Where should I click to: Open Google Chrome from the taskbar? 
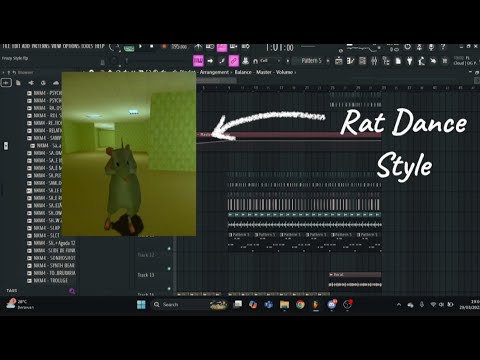click(300, 305)
